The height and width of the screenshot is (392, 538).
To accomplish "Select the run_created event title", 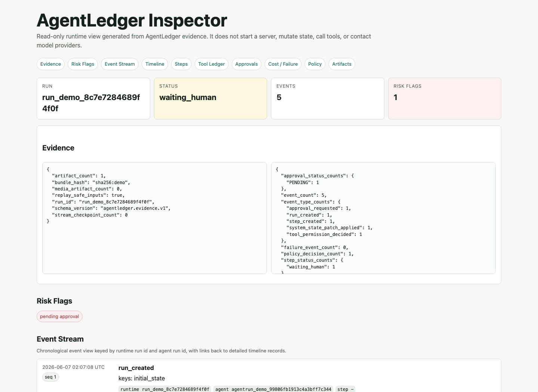I will click(136, 368).
